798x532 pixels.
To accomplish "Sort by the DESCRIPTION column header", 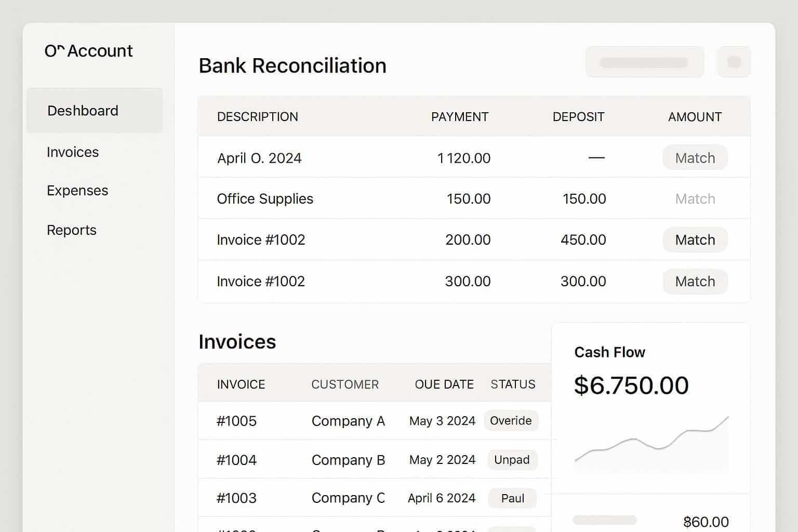I will [x=257, y=117].
